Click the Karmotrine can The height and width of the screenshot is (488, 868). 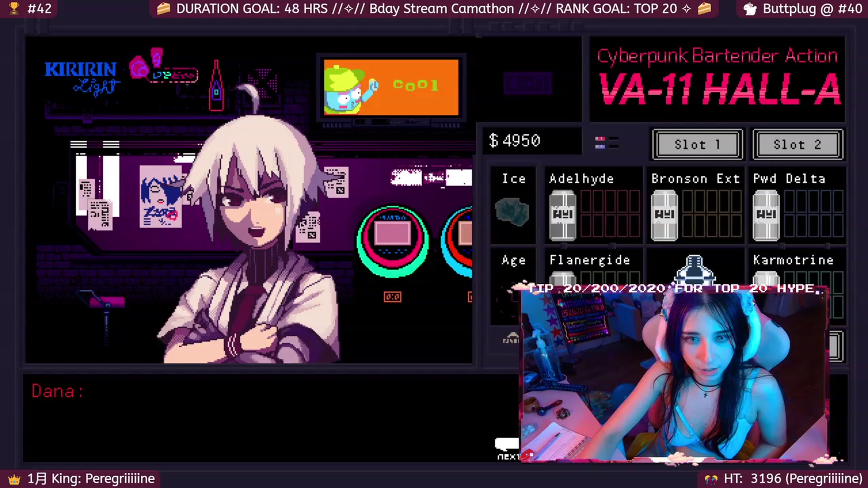click(x=766, y=277)
